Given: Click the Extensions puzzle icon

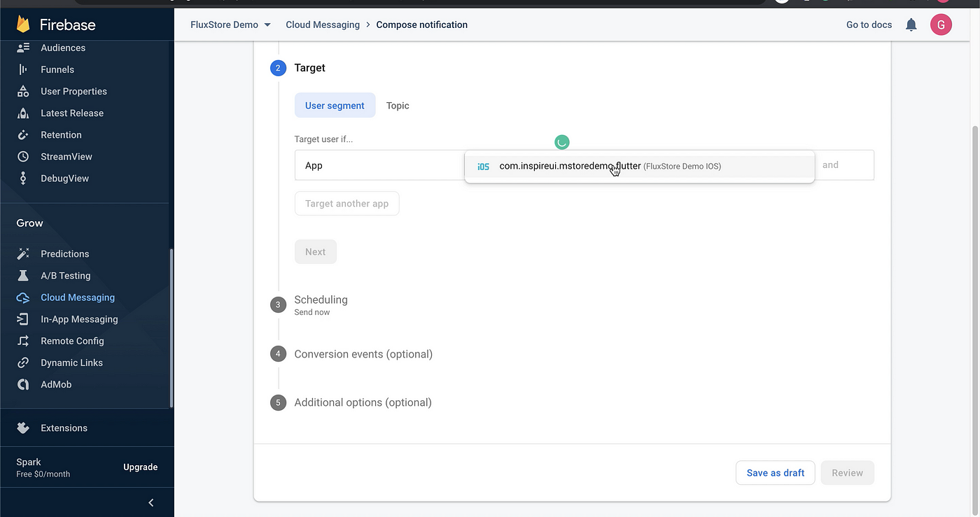Looking at the screenshot, I should click(23, 427).
